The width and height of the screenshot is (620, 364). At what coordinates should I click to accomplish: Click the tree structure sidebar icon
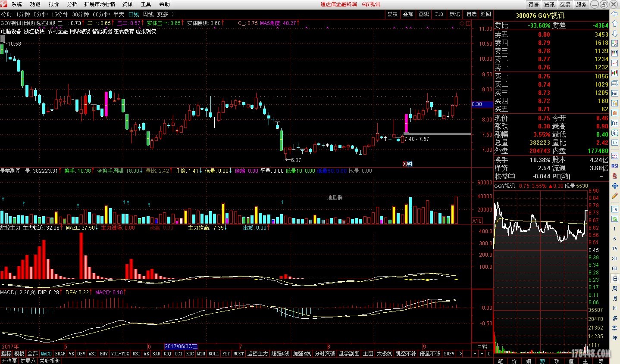pos(615,103)
